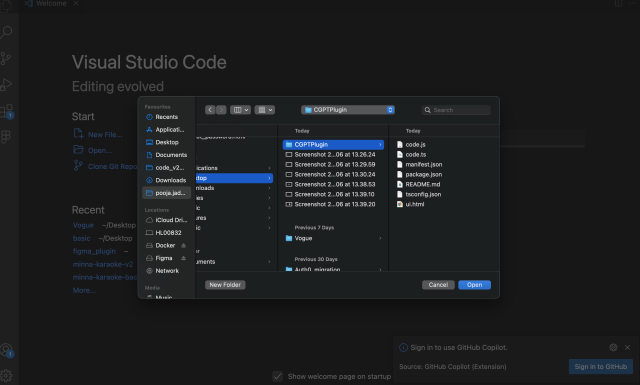The width and height of the screenshot is (640, 385).
Task: Open the CGPTPlugin location path dropdown
Action: [x=348, y=110]
